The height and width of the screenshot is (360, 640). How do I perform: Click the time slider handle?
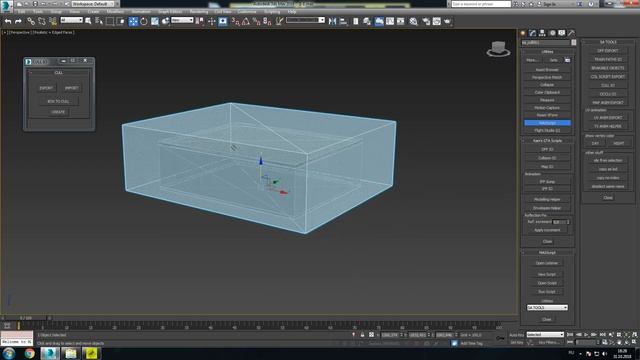26,318
